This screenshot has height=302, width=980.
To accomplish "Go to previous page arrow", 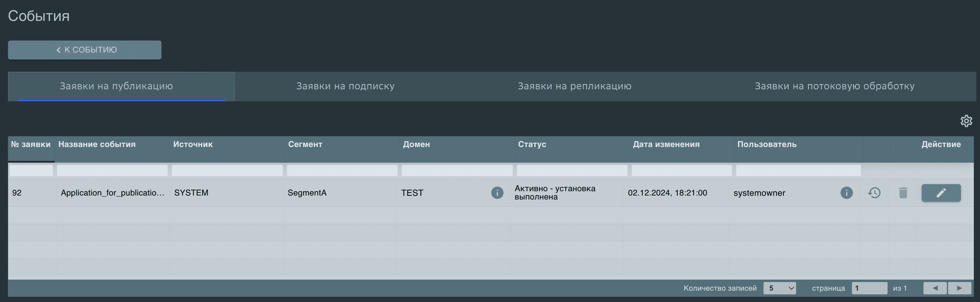I will pyautogui.click(x=934, y=288).
